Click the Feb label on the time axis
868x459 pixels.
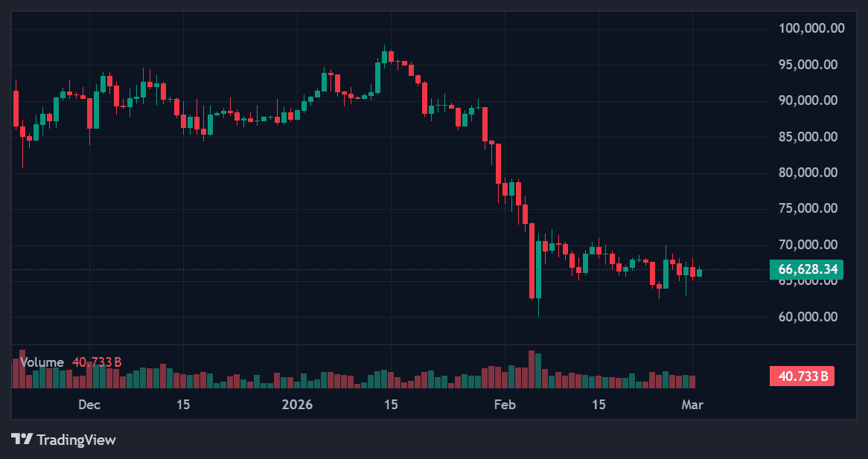[505, 405]
